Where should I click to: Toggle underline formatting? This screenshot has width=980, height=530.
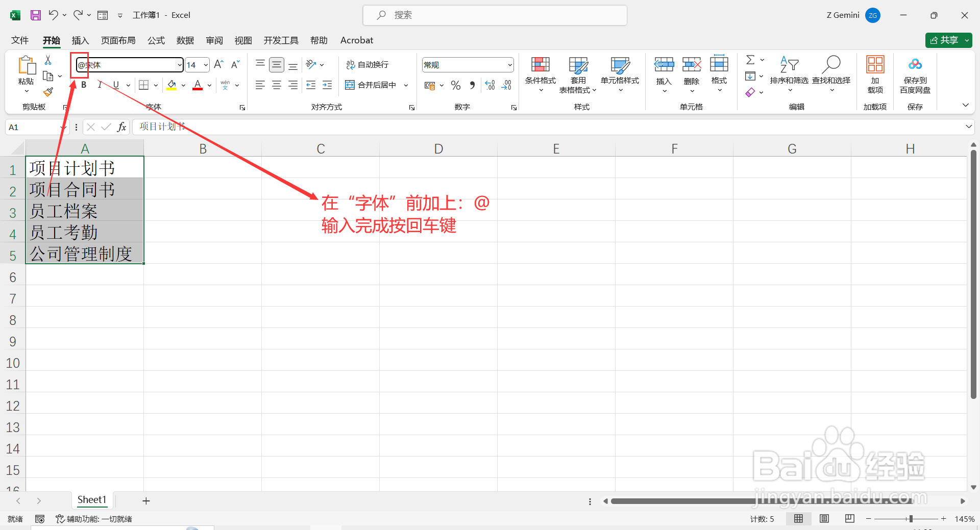[x=116, y=85]
